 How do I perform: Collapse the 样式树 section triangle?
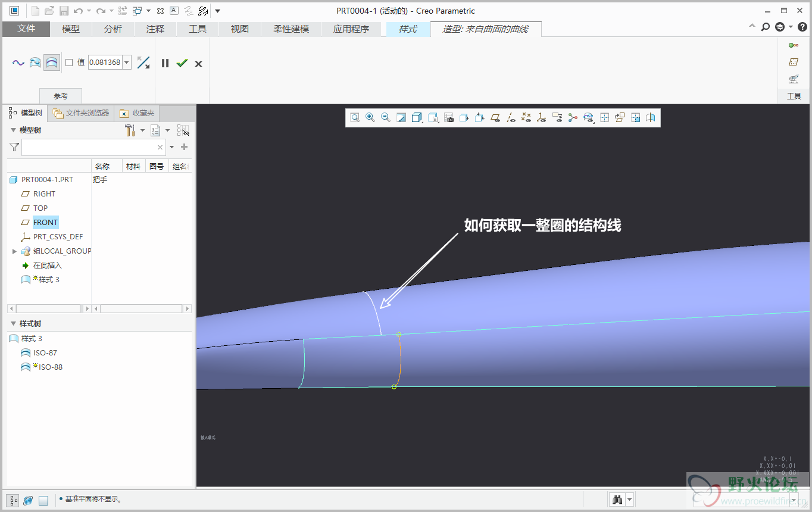click(x=14, y=324)
